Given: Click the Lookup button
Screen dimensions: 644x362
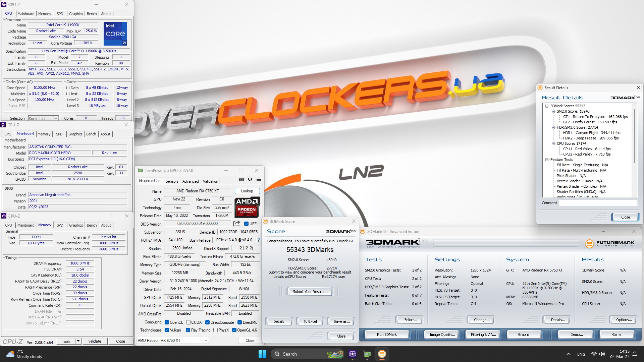Looking at the screenshot, I should tap(247, 191).
